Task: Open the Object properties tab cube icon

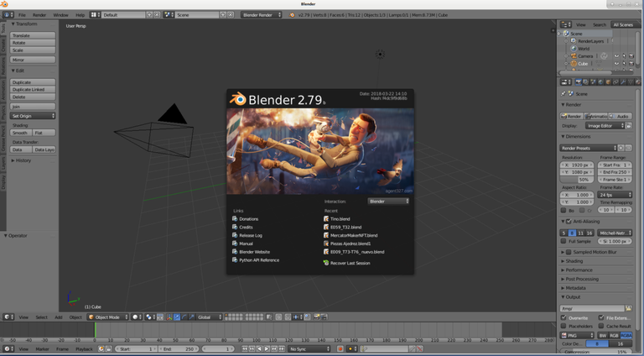Action: tap(608, 81)
